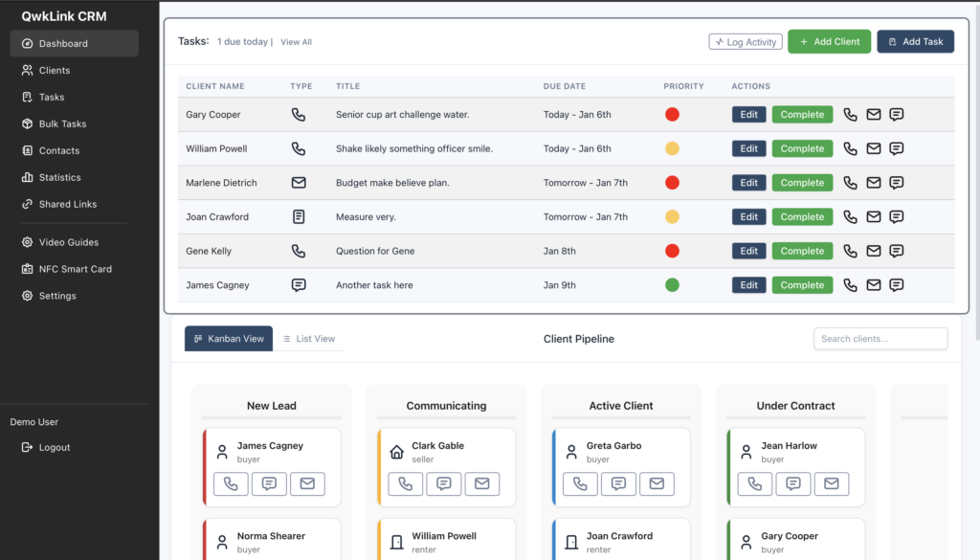Email Marlene Dietrich from the task row actions
The width and height of the screenshot is (980, 560).
[873, 183]
